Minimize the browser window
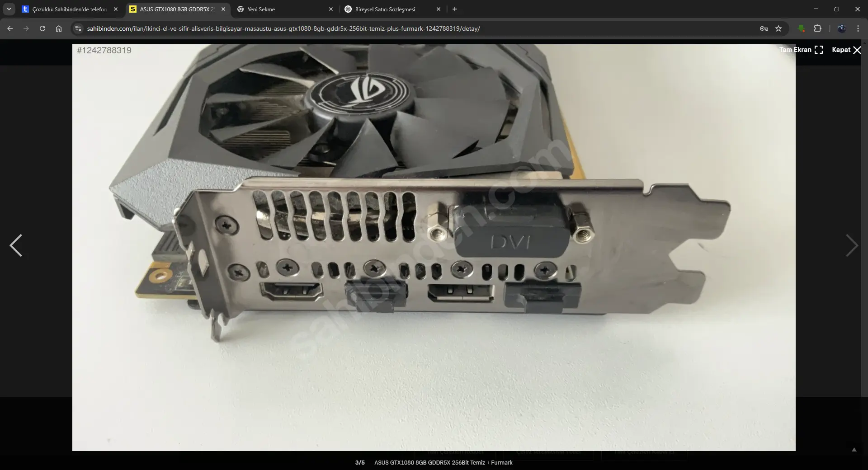868x470 pixels. tap(816, 9)
